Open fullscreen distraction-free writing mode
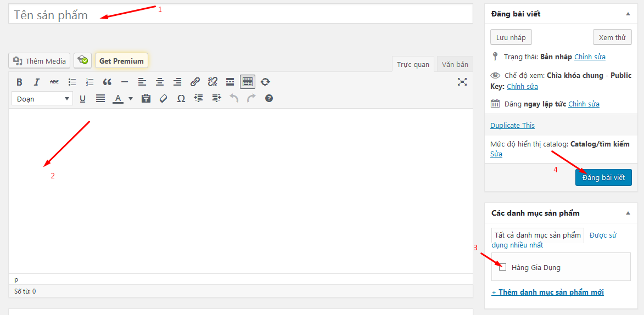 tap(462, 82)
